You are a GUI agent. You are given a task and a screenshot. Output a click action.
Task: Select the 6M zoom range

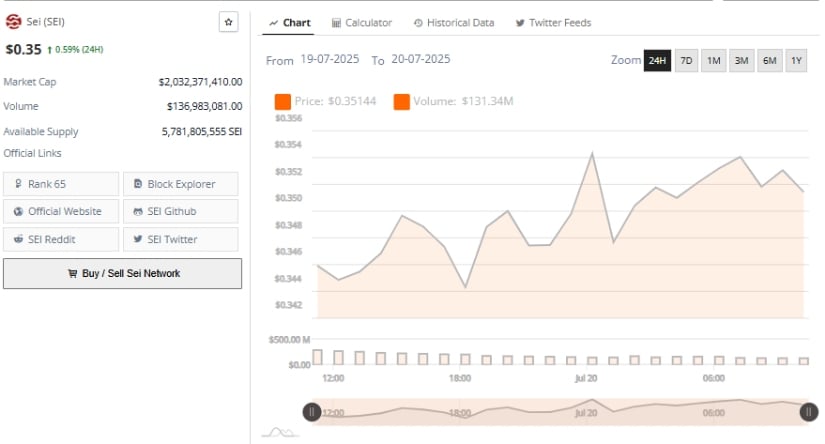pyautogui.click(x=769, y=60)
